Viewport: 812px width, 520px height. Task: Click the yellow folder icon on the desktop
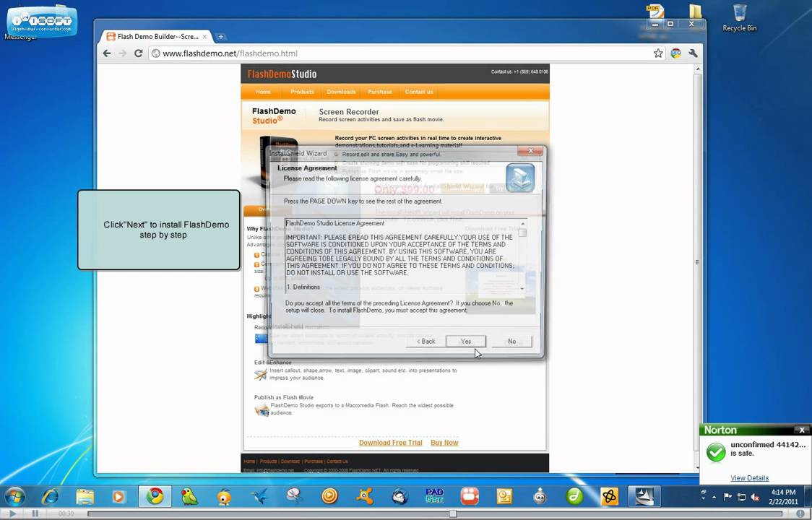pyautogui.click(x=696, y=12)
